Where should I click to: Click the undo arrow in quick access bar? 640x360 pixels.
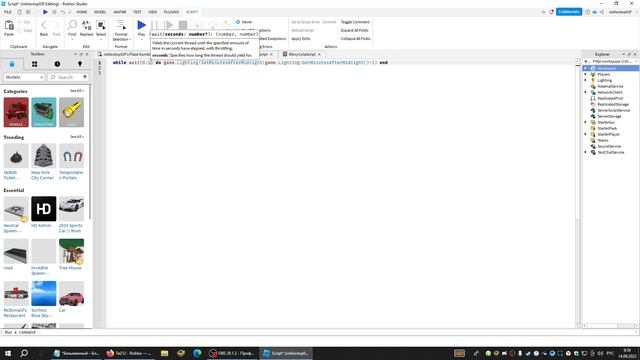pos(63,12)
